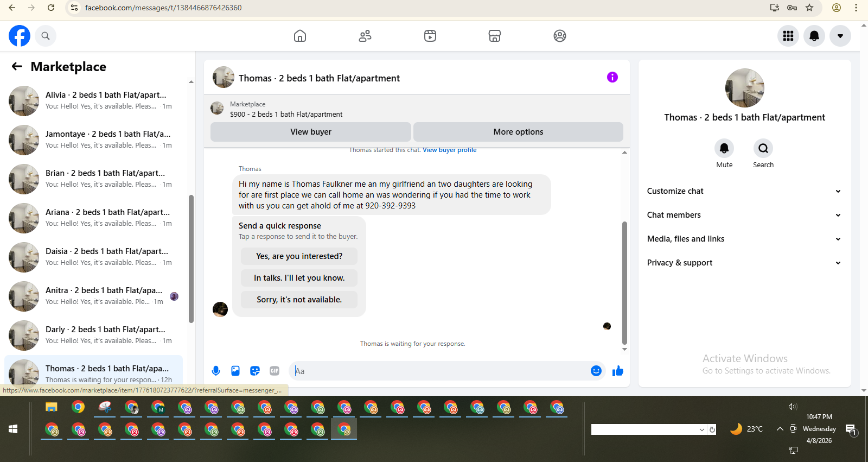Open the Jamontaye conversation
Viewport: 868px width, 462px height.
[x=93, y=140]
